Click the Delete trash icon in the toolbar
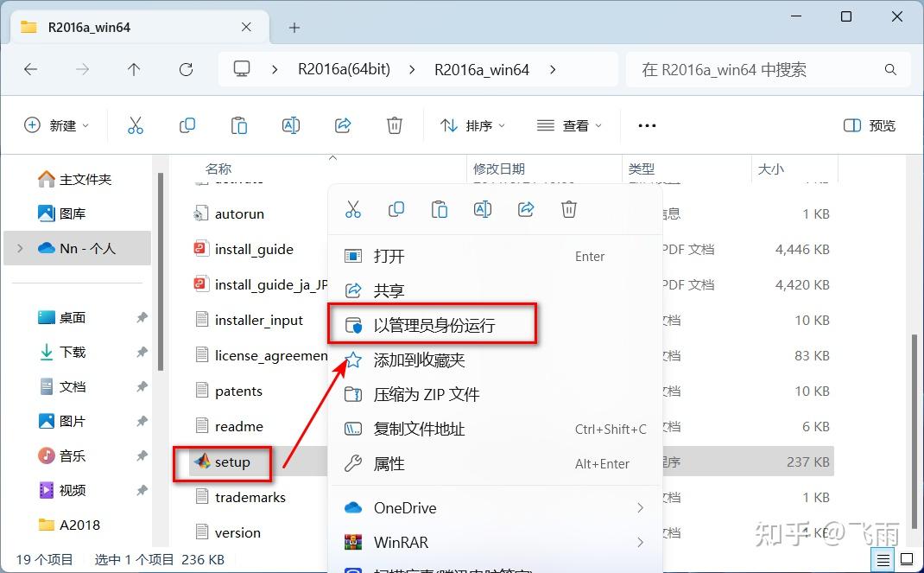This screenshot has height=573, width=924. 395,125
